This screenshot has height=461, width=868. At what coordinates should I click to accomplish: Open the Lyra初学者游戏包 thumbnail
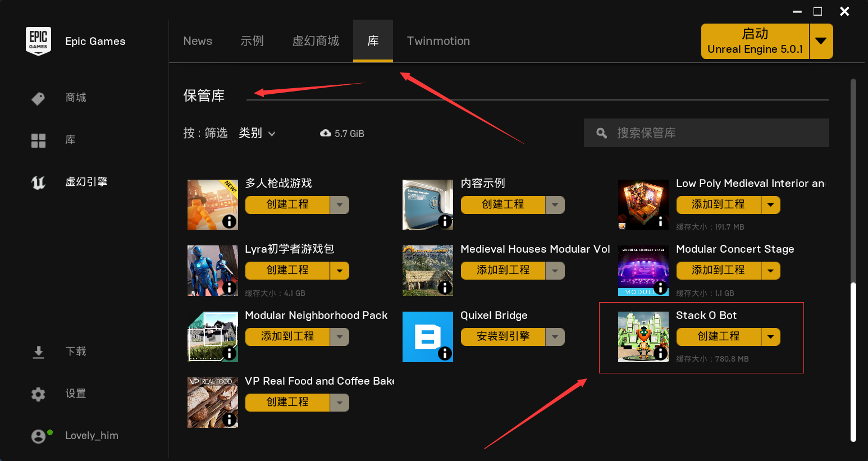(213, 271)
